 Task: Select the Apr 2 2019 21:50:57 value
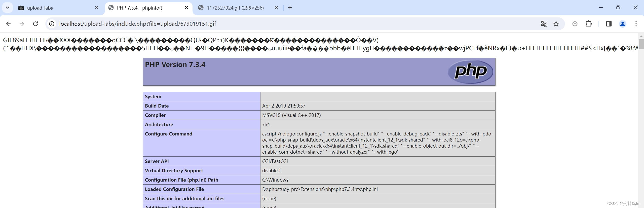point(284,106)
